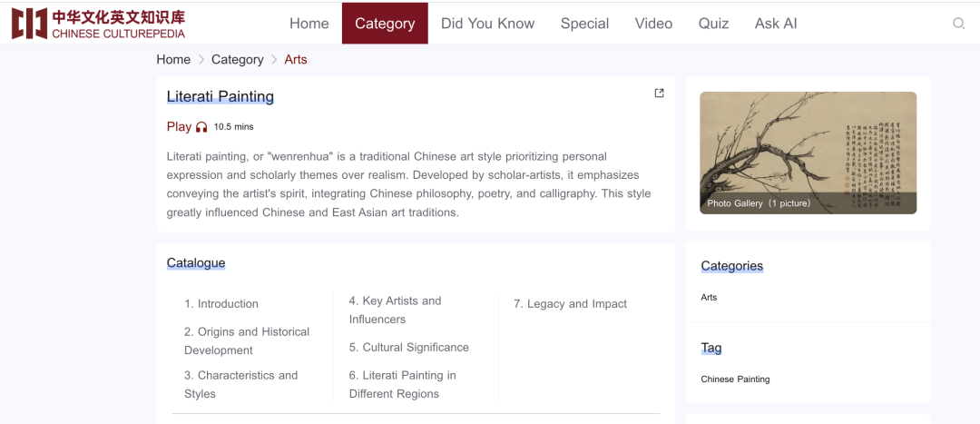Open the Photo Gallery plum blossom thumbnail
Viewport: 980px width, 424px height.
(808, 153)
